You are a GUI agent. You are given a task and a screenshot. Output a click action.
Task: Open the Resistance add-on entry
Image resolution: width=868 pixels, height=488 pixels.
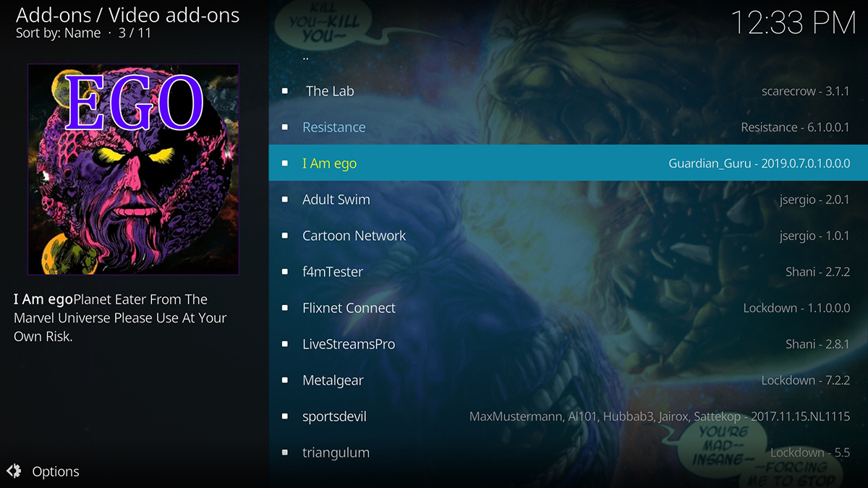click(x=568, y=127)
